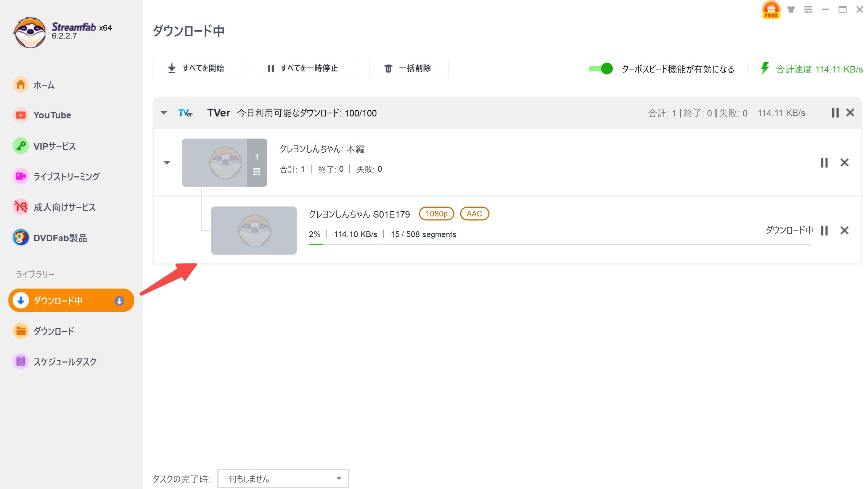Image resolution: width=868 pixels, height=489 pixels.
Task: Click '15 / 508 segments' text
Action: click(x=423, y=234)
